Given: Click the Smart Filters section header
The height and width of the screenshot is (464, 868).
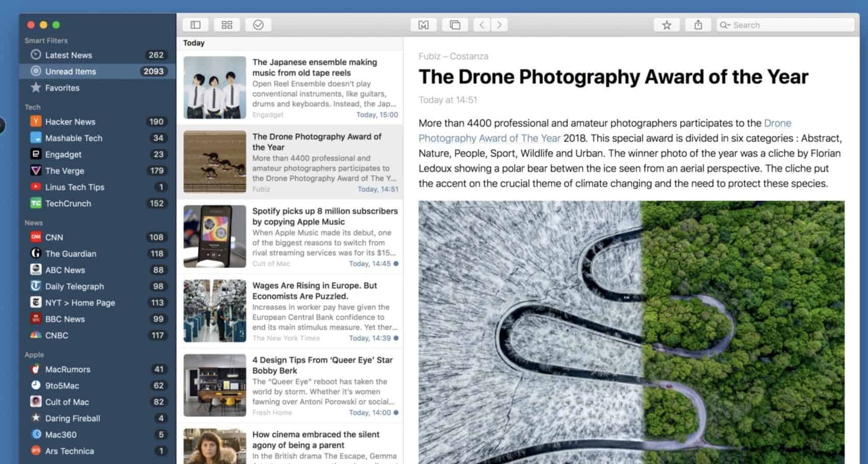Looking at the screenshot, I should (46, 40).
